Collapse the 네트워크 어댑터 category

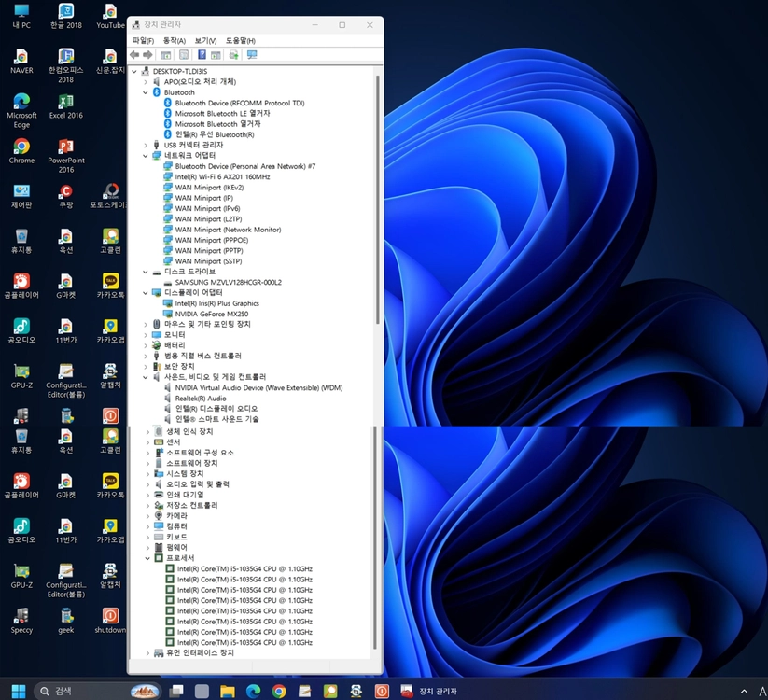tap(146, 156)
